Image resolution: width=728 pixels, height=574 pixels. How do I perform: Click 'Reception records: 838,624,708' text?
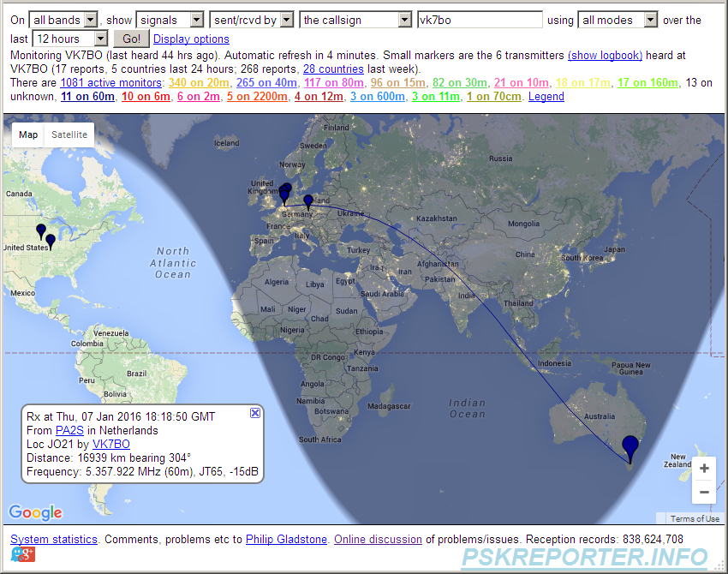[605, 539]
